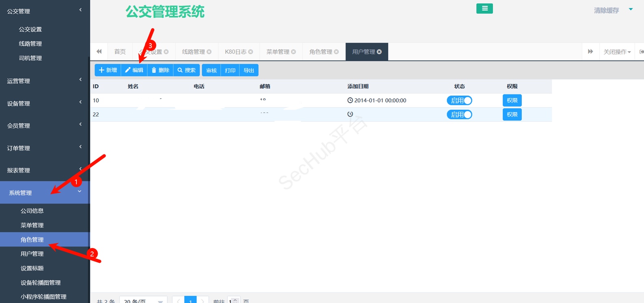Close the 用户管理 tab via its x icon

tap(379, 52)
